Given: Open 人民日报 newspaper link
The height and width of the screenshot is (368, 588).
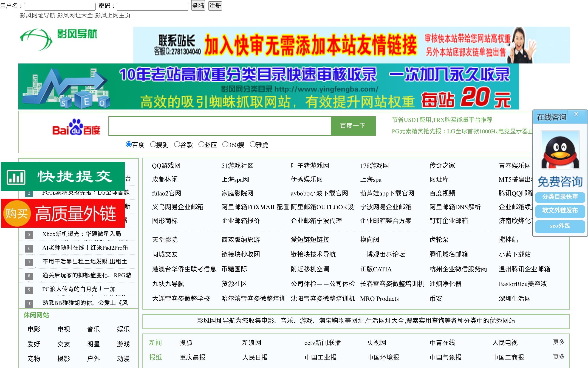Looking at the screenshot, I should [x=255, y=357].
